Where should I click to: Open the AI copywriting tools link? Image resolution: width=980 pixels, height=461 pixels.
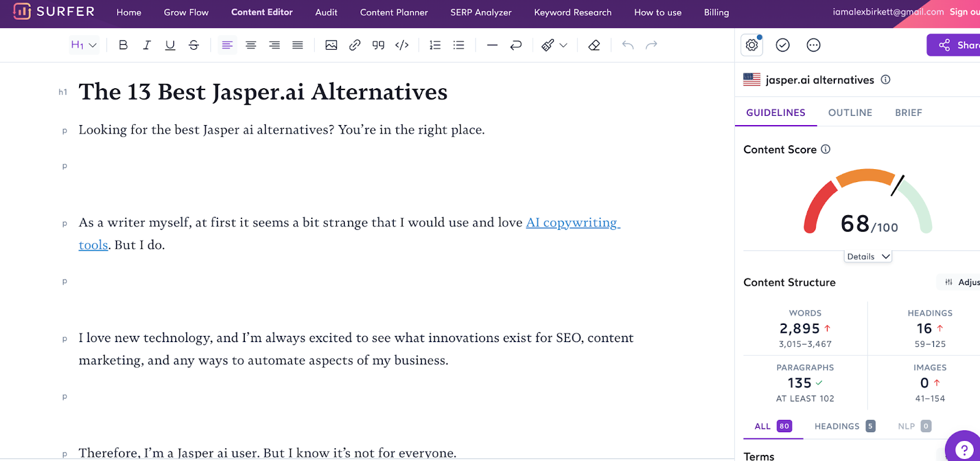(x=573, y=223)
